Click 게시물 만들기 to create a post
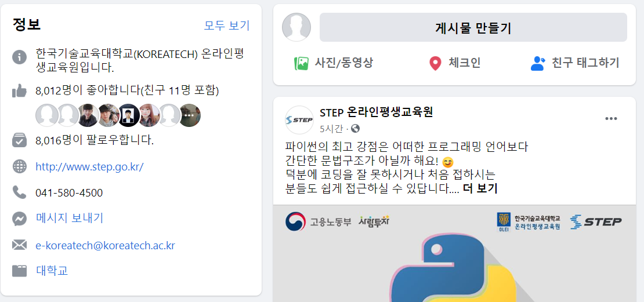Image resolution: width=644 pixels, height=302 pixels. (x=473, y=27)
